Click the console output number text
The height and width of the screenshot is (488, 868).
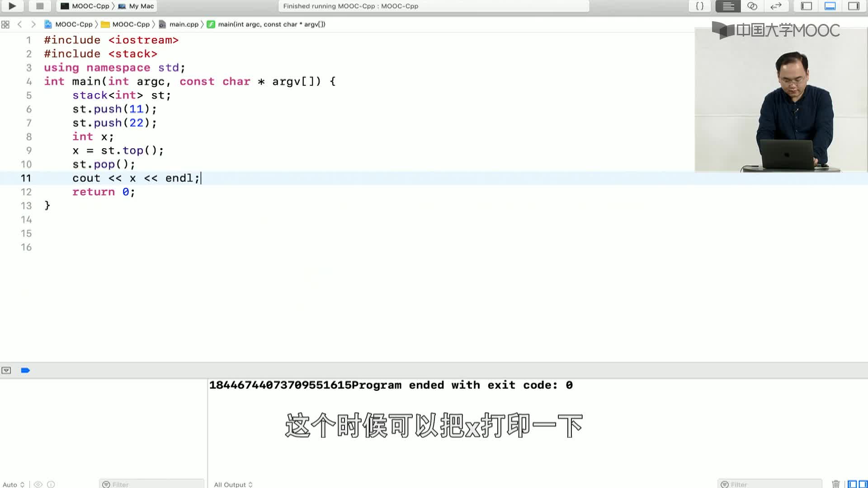280,385
